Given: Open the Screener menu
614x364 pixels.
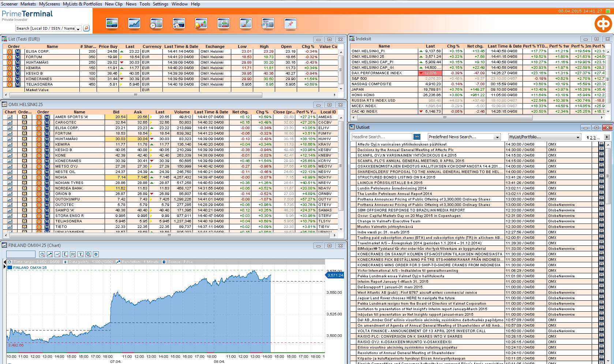Looking at the screenshot, I should pyautogui.click(x=10, y=4).
